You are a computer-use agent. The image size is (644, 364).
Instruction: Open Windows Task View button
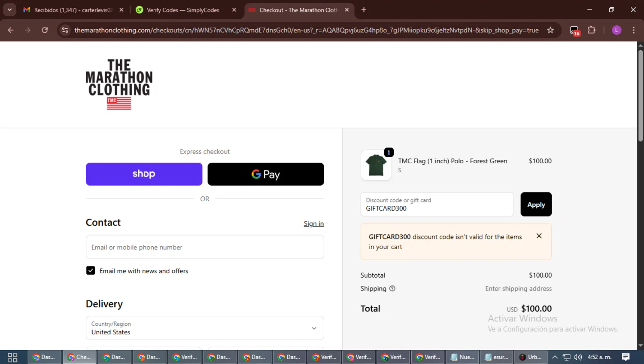click(12, 357)
